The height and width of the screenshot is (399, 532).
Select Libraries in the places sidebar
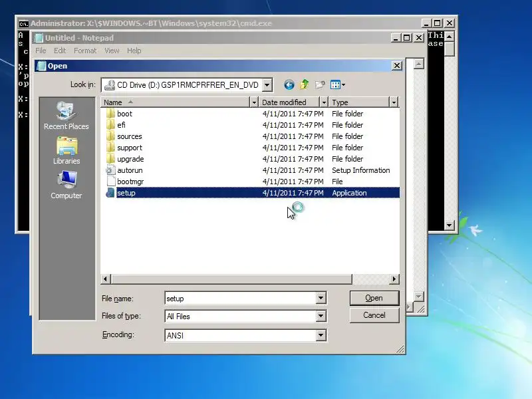coord(66,151)
